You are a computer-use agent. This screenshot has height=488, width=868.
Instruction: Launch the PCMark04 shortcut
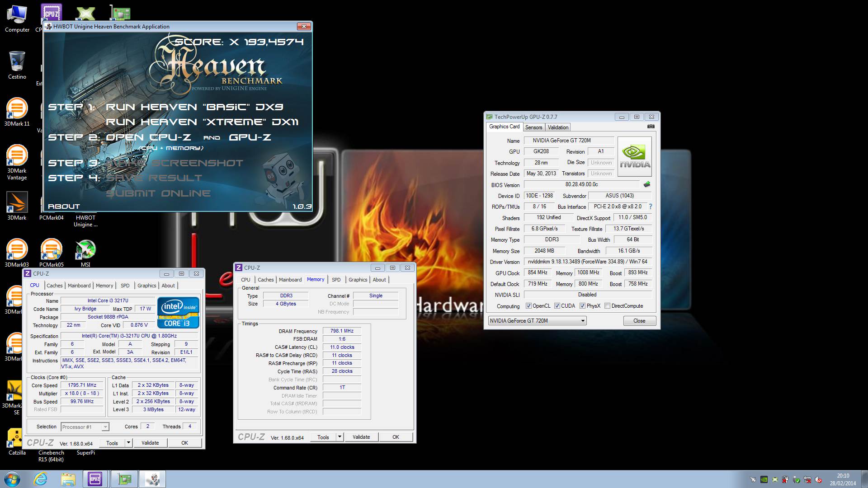pyautogui.click(x=51, y=218)
